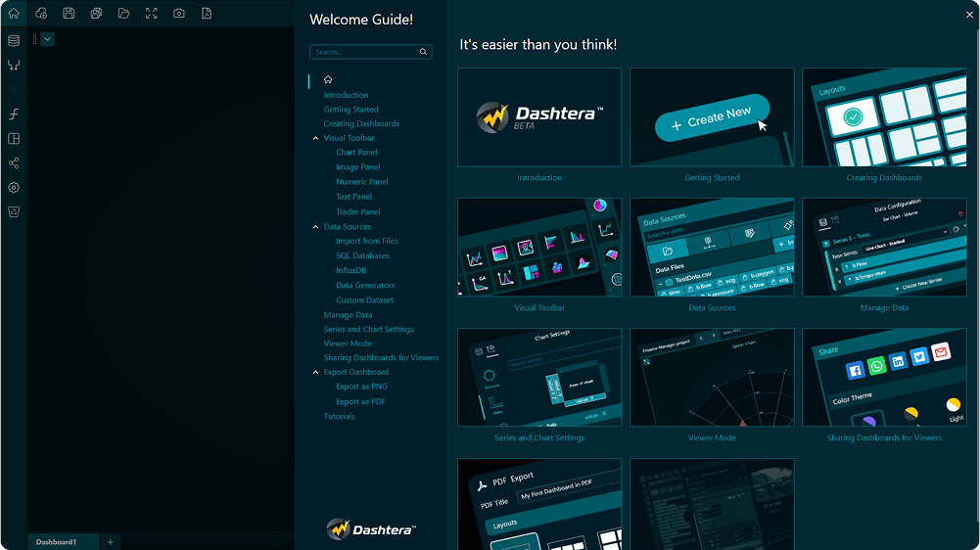This screenshot has height=550, width=980.
Task: Close the Welcome Guide with X
Action: 969,15
